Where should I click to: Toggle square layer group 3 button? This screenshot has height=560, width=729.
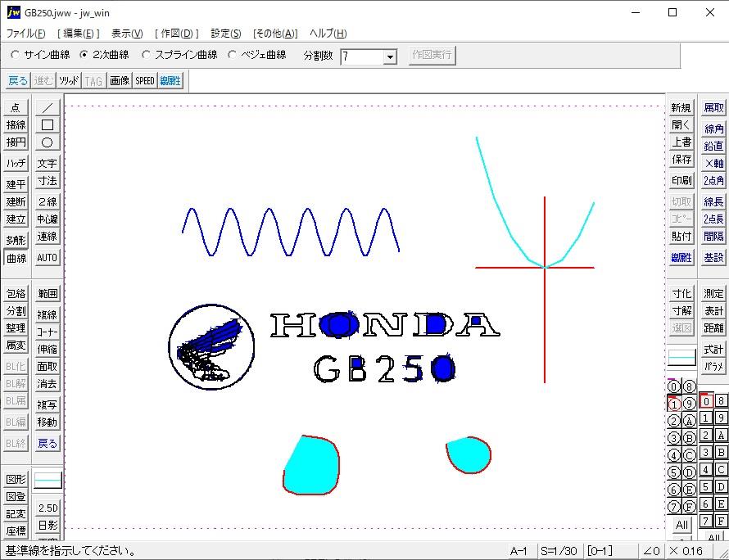pyautogui.click(x=706, y=452)
